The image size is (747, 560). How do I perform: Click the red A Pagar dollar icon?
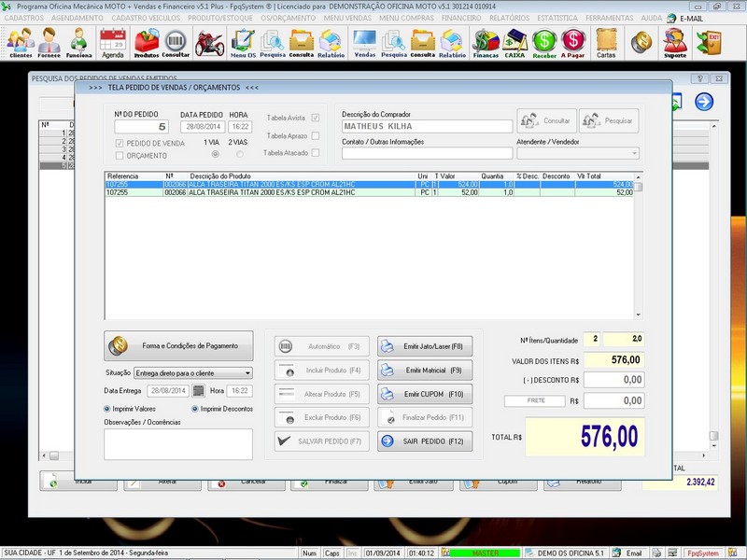click(x=572, y=43)
